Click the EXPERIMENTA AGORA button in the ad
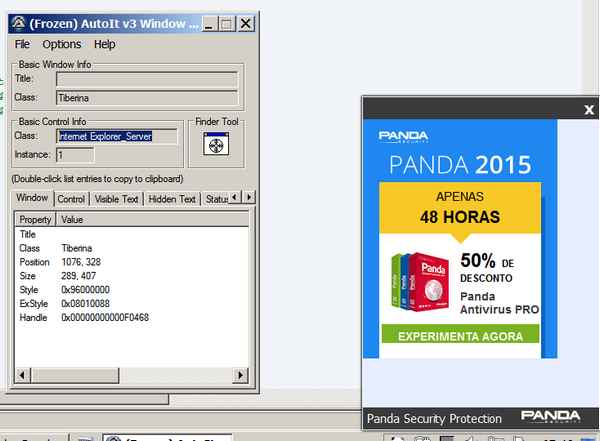 pos(460,335)
